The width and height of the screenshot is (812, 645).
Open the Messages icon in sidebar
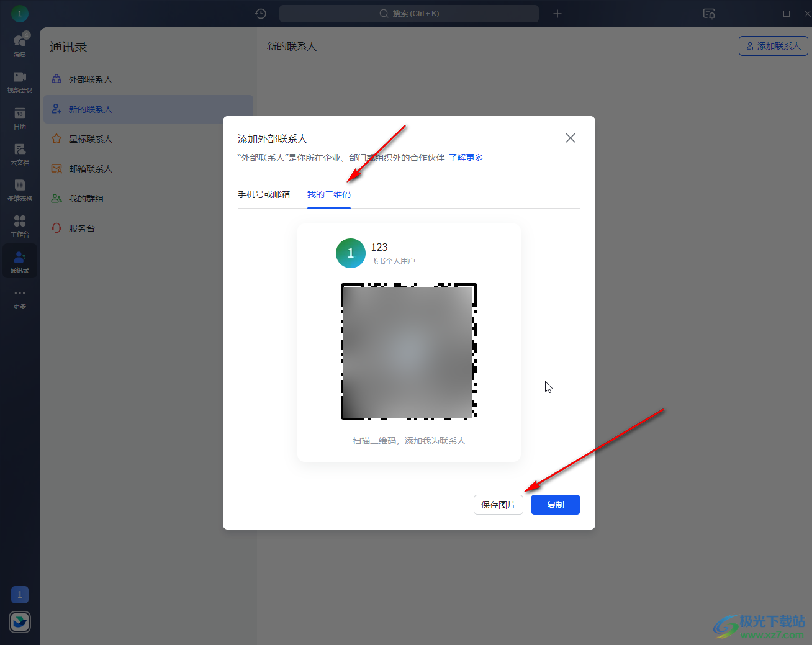coord(20,44)
